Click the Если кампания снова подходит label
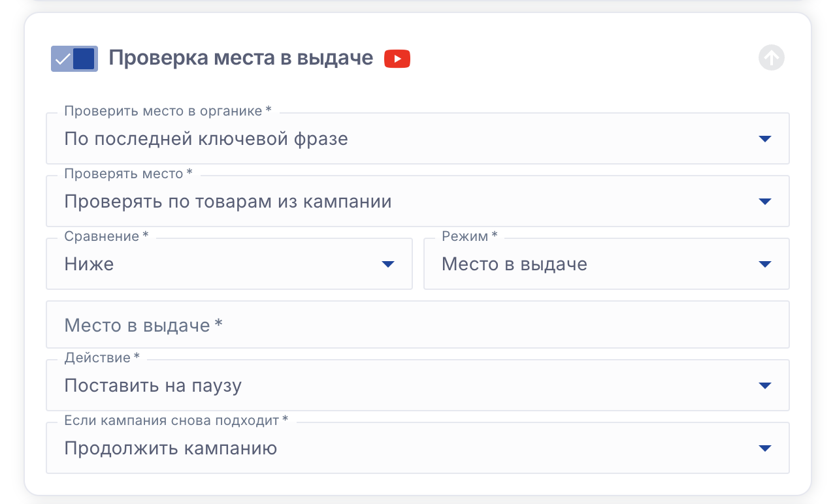The height and width of the screenshot is (504, 835). 175,420
